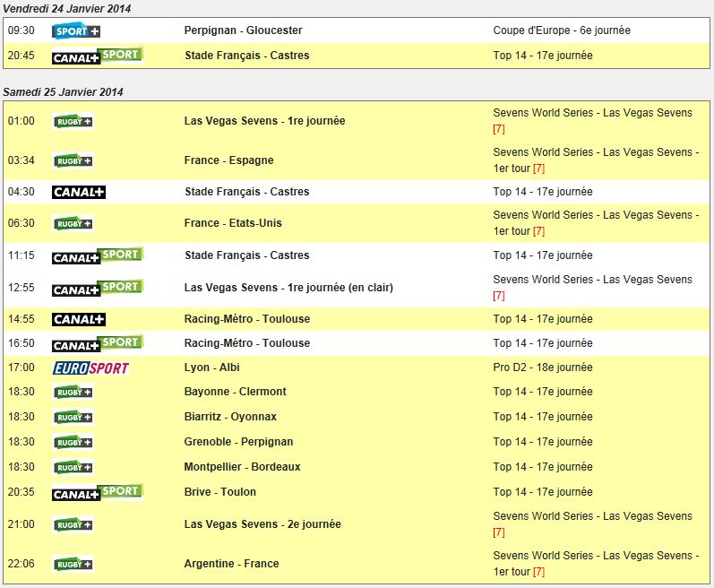Select the Montpellier - Bordeaux match title
Screen dimensions: 714x588
(242, 467)
